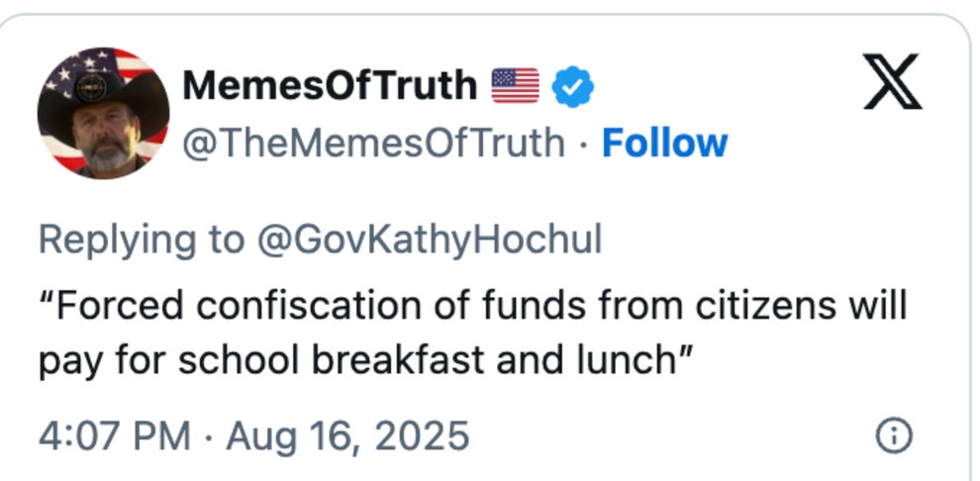Open the @TheMemesOfTruth handle link
The width and height of the screenshot is (980, 481).
coord(372,144)
